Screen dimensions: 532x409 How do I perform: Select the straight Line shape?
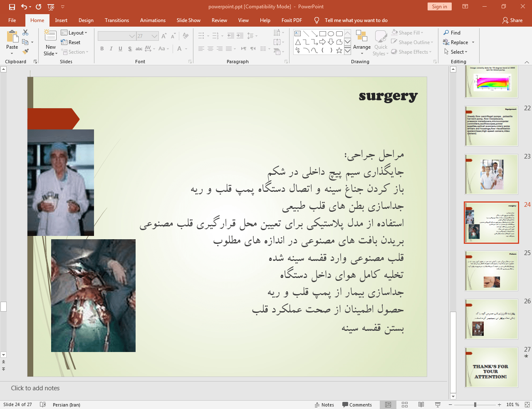tap(306, 34)
